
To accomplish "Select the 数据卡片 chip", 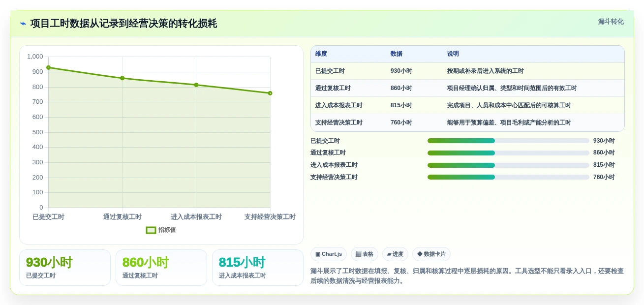I will click(431, 254).
